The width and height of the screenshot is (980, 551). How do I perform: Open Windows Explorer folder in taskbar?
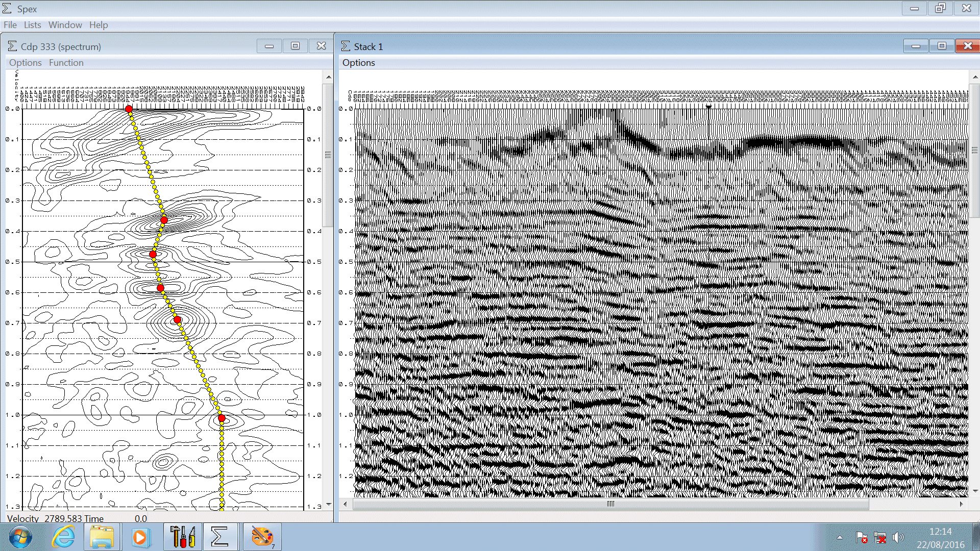(x=102, y=537)
